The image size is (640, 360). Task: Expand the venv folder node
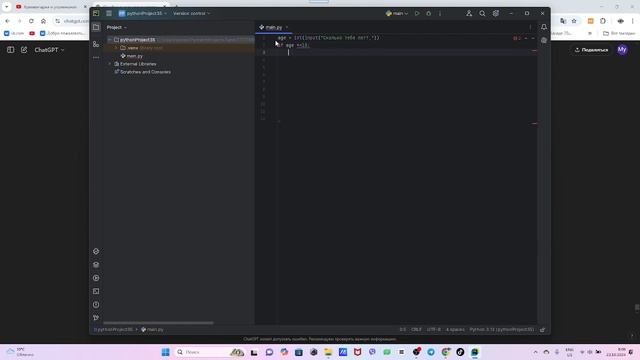click(116, 48)
